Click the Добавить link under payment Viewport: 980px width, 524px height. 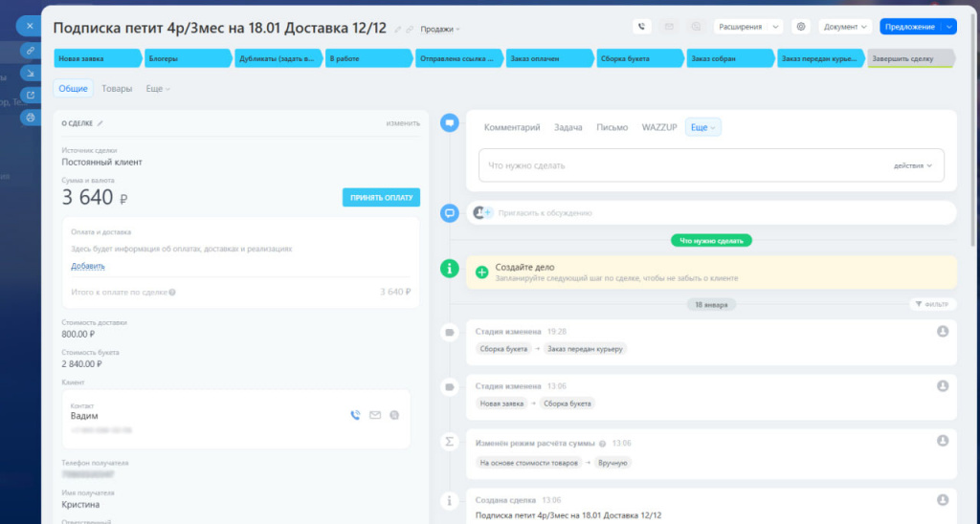[87, 266]
